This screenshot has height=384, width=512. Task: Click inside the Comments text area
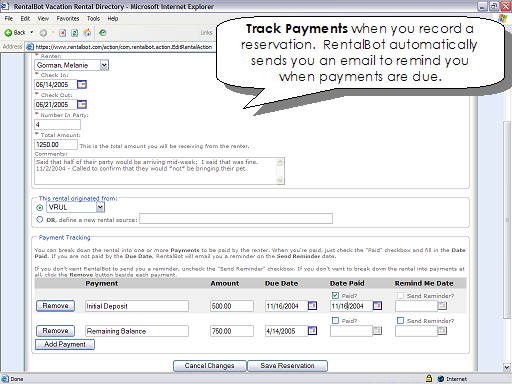(x=156, y=171)
